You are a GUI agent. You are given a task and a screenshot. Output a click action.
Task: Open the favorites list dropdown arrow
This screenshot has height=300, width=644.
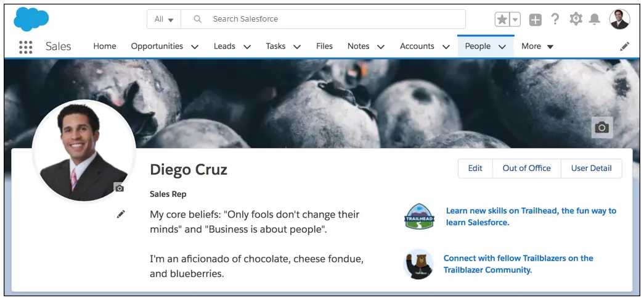pos(515,19)
